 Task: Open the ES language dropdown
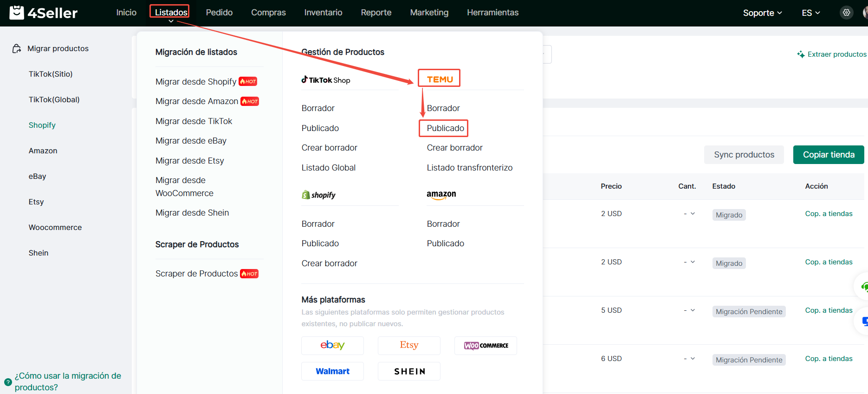(811, 13)
